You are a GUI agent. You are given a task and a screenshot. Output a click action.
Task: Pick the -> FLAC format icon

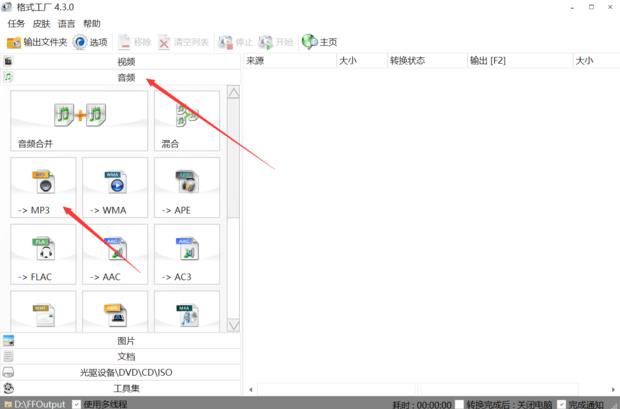(43, 254)
